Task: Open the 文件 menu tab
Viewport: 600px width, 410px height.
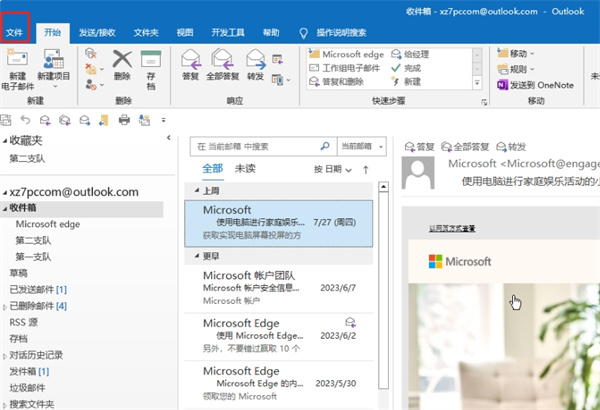Action: point(15,33)
